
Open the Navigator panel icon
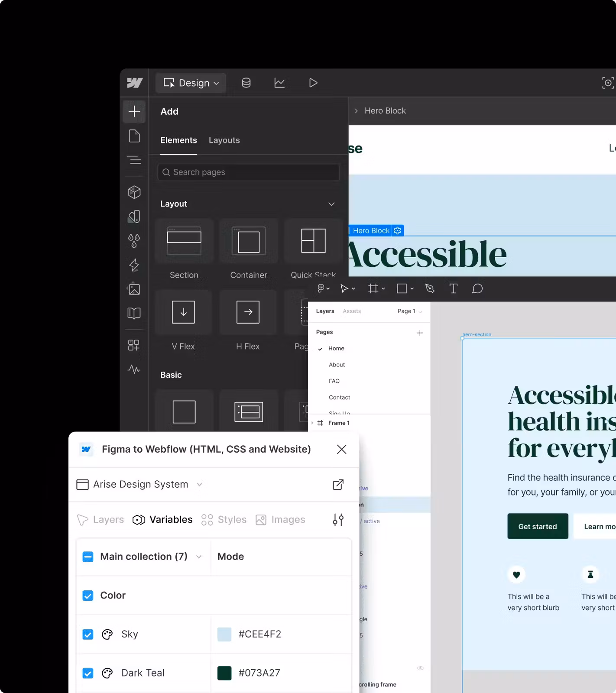[x=134, y=160]
